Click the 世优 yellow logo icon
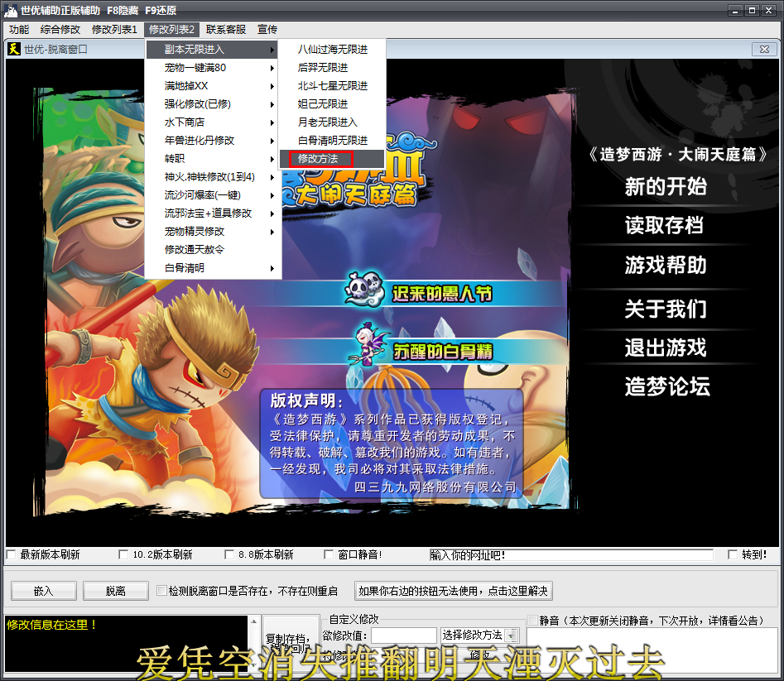This screenshot has height=681, width=784. coord(14,49)
